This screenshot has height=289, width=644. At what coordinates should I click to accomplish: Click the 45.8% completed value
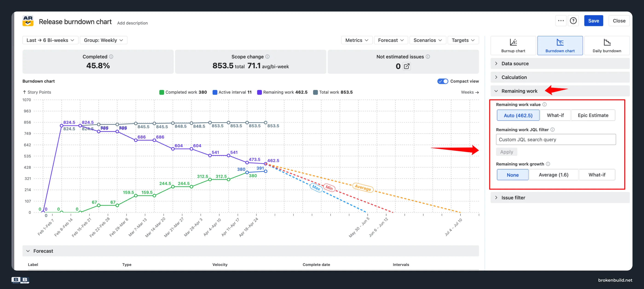(98, 66)
